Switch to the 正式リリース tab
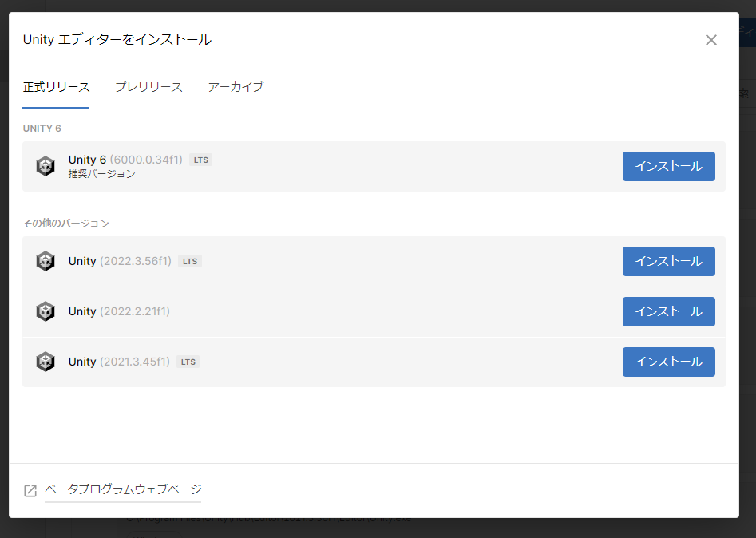Screen dimensions: 756x538 (56, 87)
